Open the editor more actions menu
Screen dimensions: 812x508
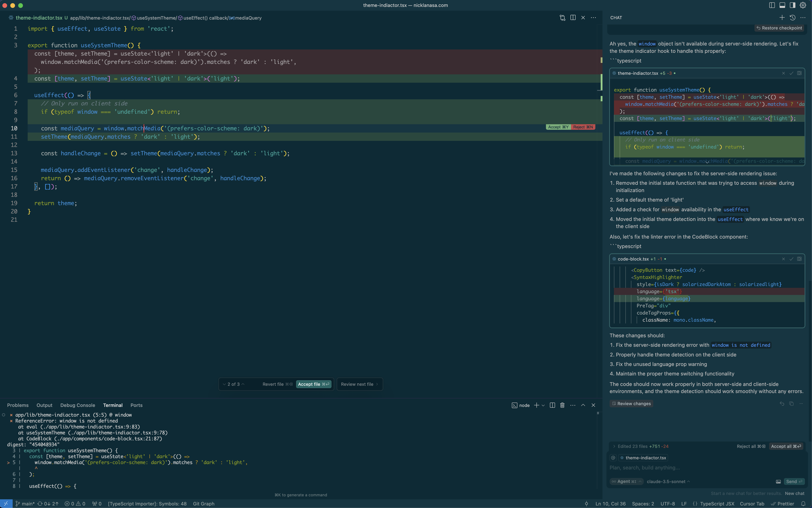click(593, 17)
